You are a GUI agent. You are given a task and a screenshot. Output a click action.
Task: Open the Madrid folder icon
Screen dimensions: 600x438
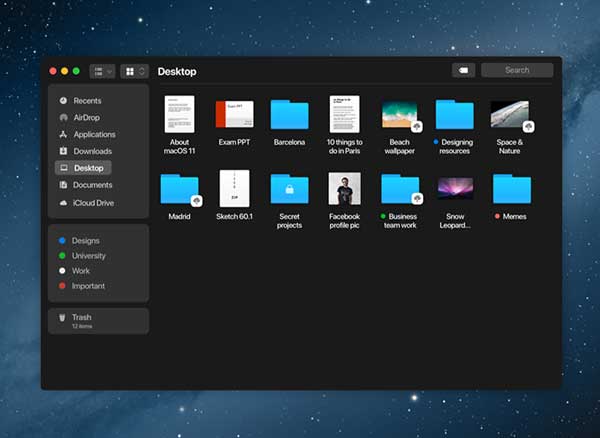179,189
